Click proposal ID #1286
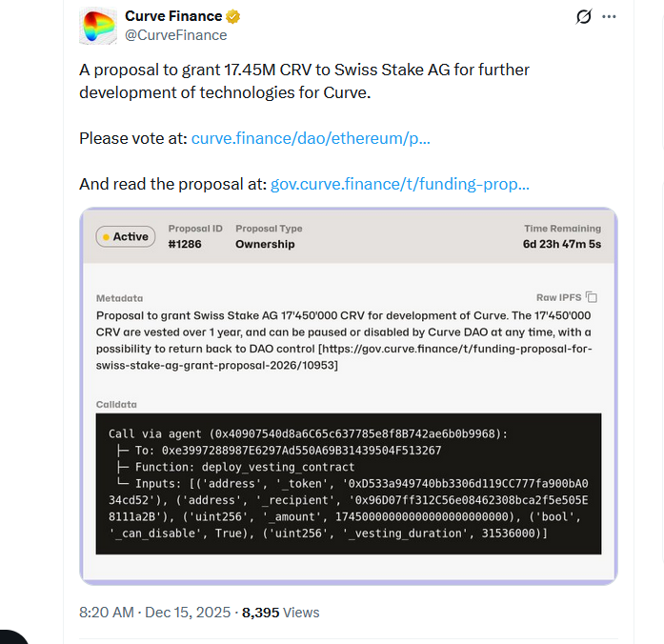This screenshot has width=664, height=644. (184, 245)
